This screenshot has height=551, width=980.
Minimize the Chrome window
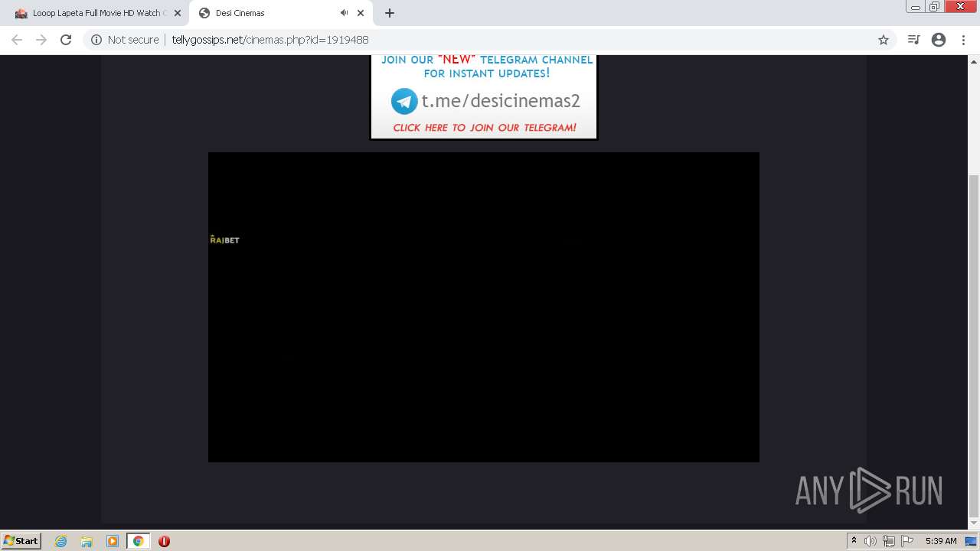pyautogui.click(x=915, y=7)
